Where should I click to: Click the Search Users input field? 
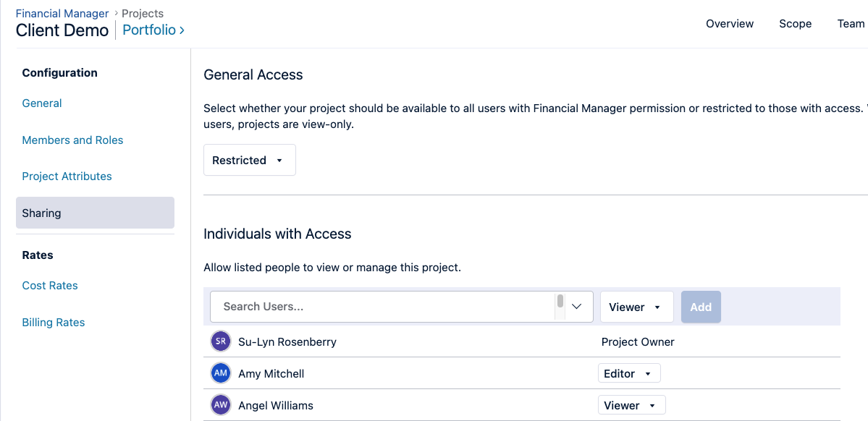[384, 307]
